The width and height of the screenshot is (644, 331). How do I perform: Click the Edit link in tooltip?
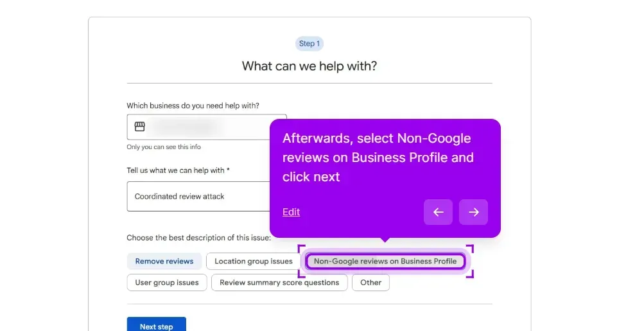click(x=292, y=212)
